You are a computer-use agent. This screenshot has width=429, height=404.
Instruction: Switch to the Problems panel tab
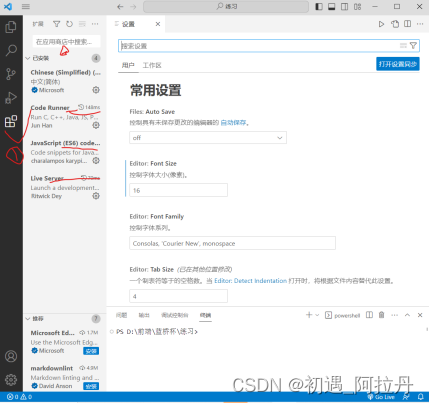[x=121, y=315]
